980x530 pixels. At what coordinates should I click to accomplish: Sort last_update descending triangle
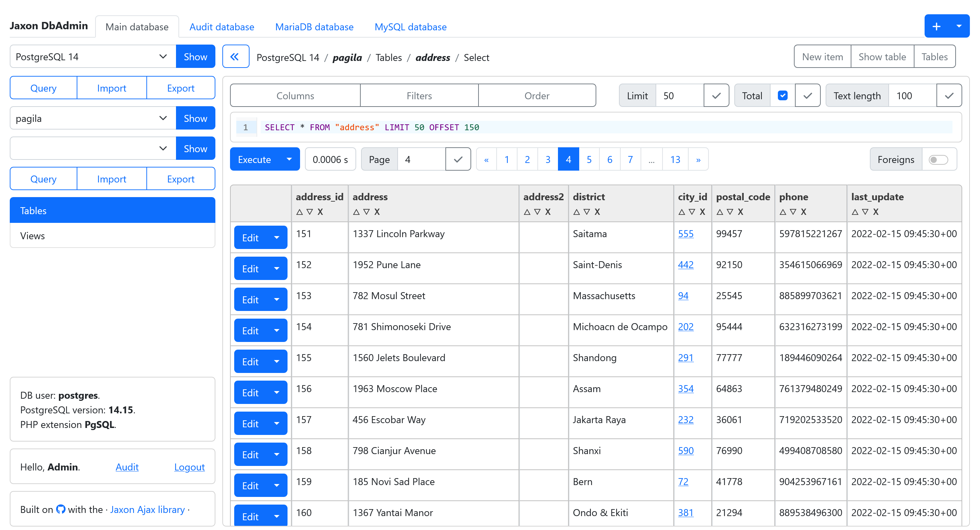(x=865, y=212)
